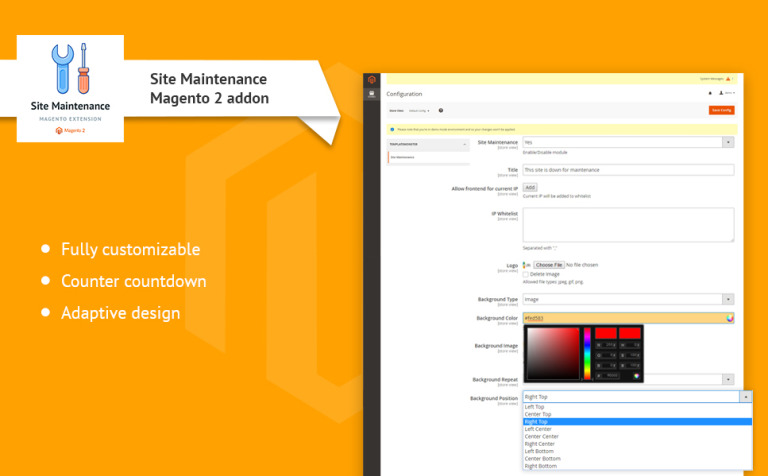Open the Site Maintenance Yes dropdown
768x476 pixels.
click(x=628, y=142)
